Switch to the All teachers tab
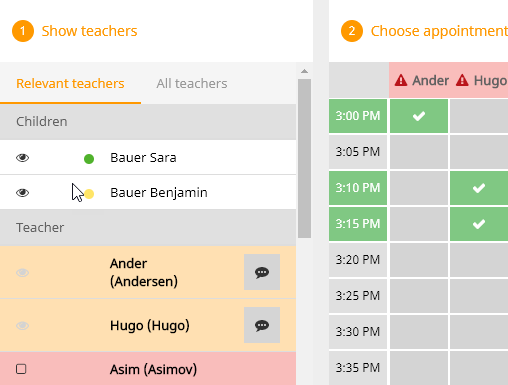Viewport: 508px width, 385px height. point(192,83)
